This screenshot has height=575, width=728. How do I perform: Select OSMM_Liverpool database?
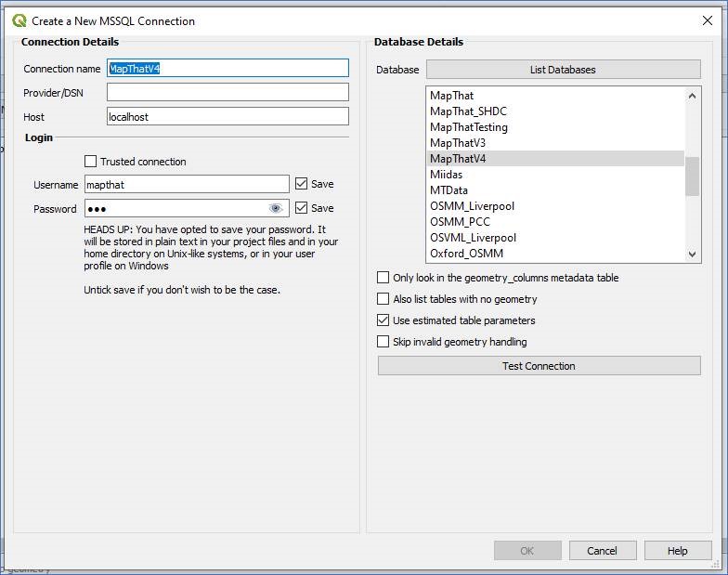click(555, 206)
